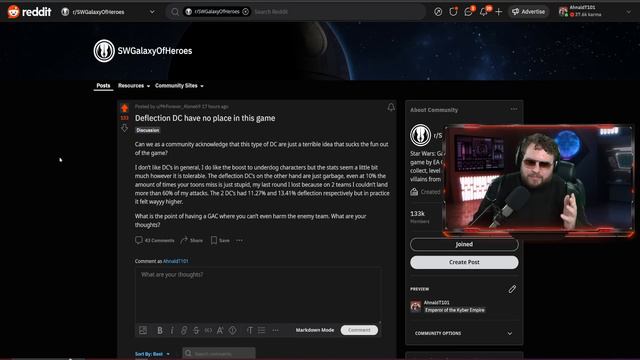640x360 pixels.
Task: Click the Comment submit button
Action: 359,330
